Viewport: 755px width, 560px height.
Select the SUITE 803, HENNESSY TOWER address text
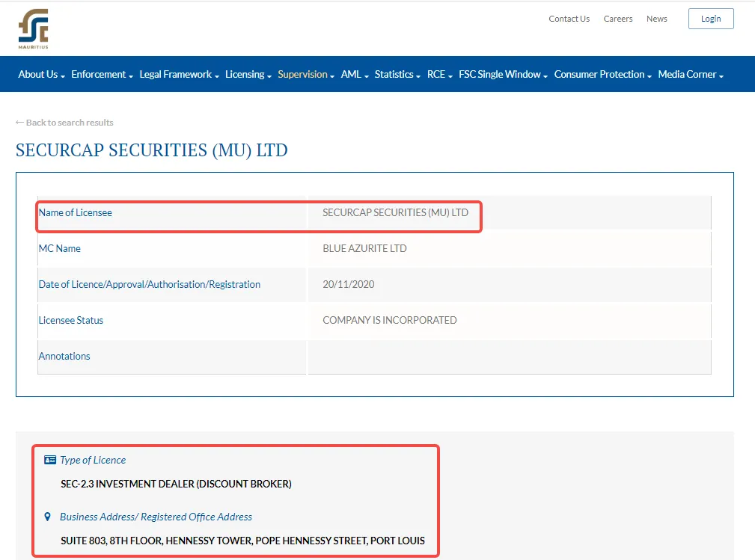pos(242,541)
